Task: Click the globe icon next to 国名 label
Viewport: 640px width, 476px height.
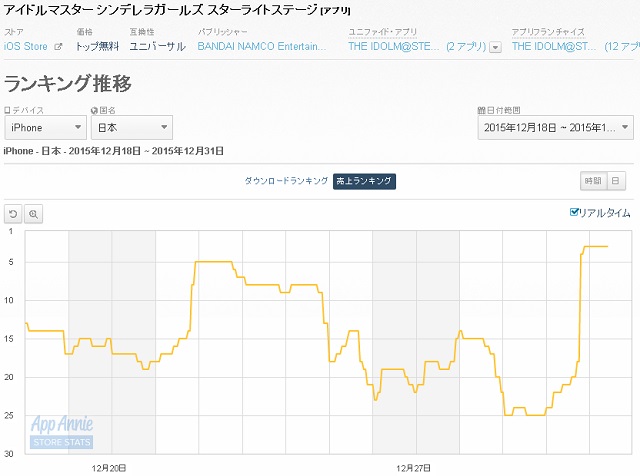Action: click(94, 110)
